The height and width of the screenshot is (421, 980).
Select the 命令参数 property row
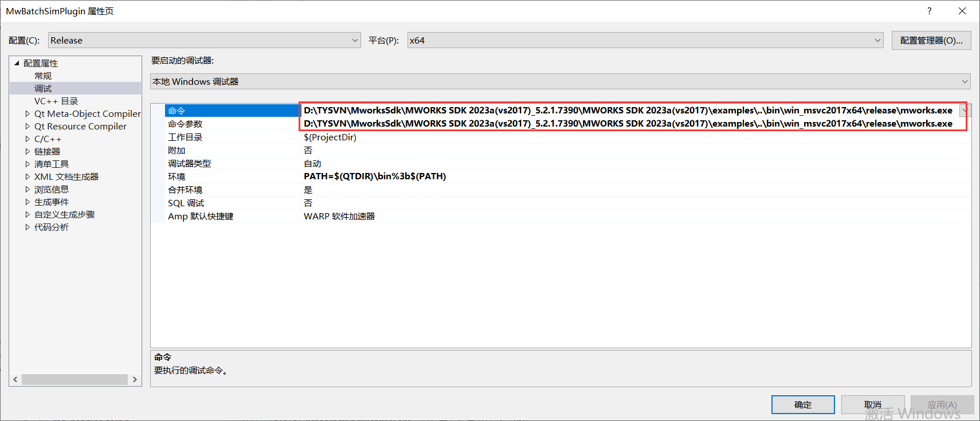pos(185,124)
